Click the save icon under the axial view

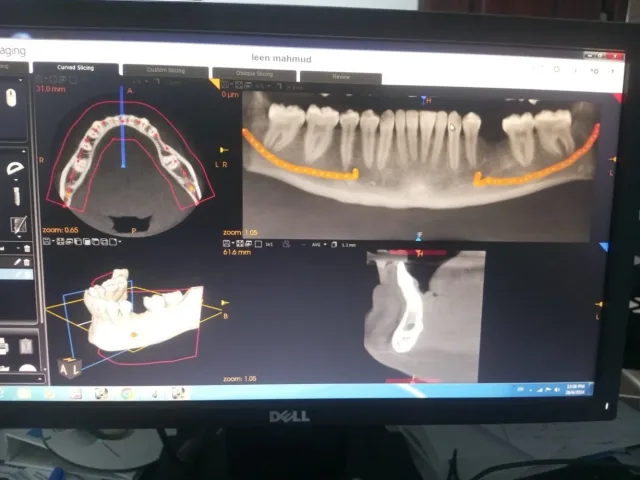(x=47, y=242)
